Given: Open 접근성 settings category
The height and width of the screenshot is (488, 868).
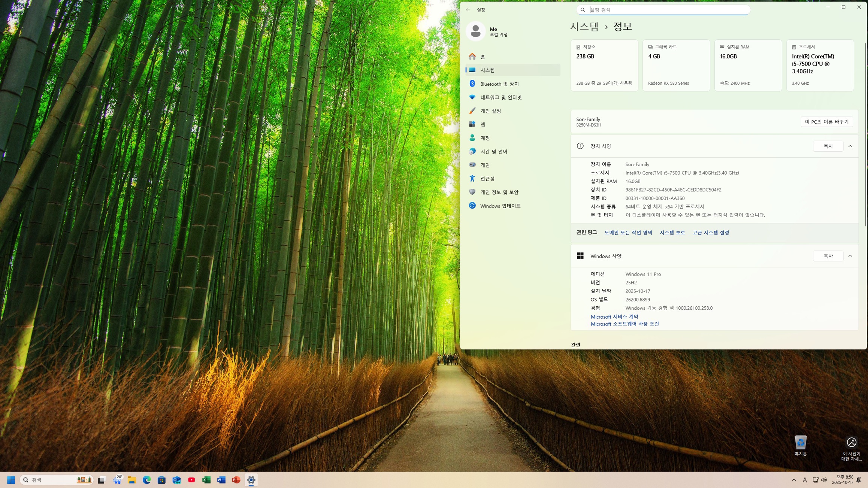Looking at the screenshot, I should 487,179.
